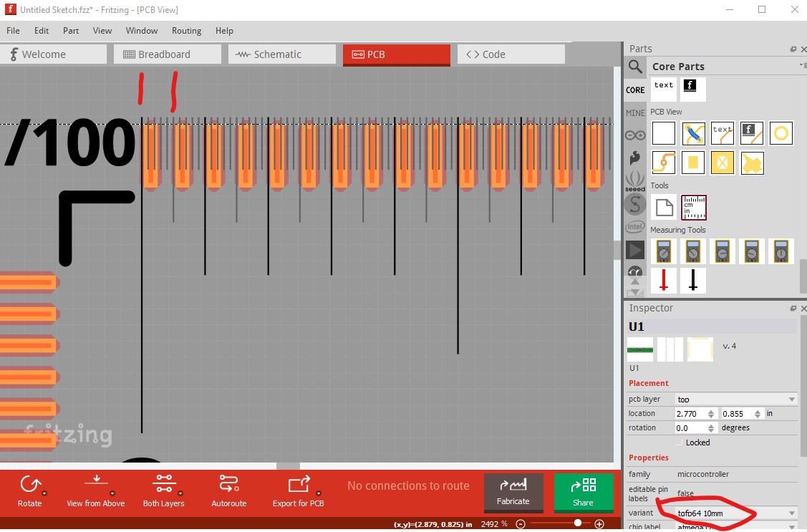This screenshot has height=532, width=807.
Task: Open the Routing menu
Action: point(186,31)
